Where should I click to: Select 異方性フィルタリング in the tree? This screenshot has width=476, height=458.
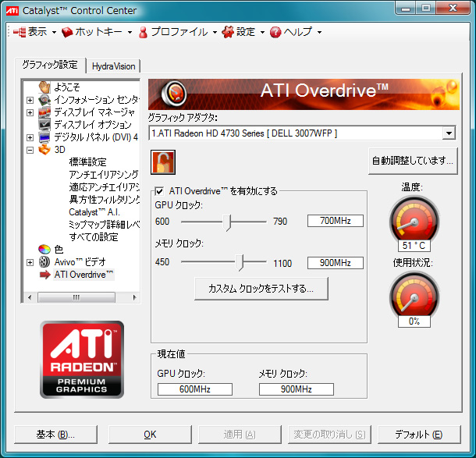[104, 200]
